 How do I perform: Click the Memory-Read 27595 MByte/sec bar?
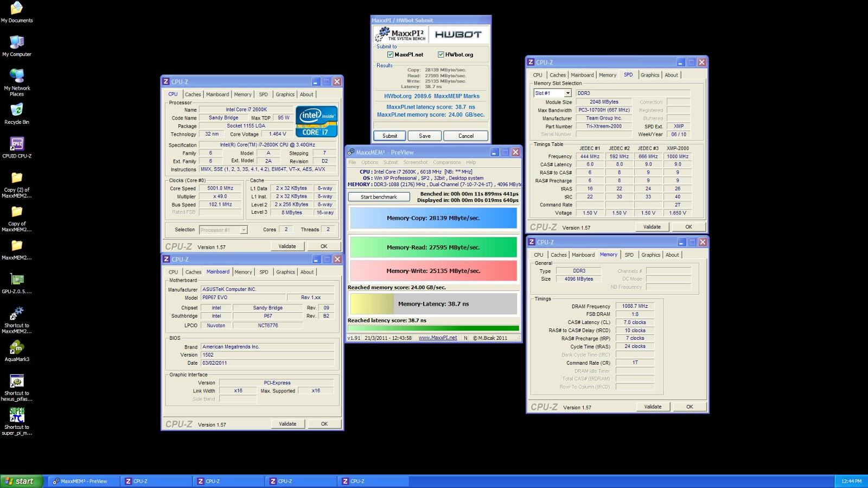[x=433, y=248]
